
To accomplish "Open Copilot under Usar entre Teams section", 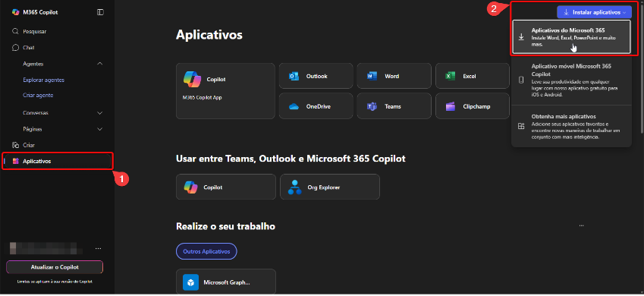I will point(226,187).
